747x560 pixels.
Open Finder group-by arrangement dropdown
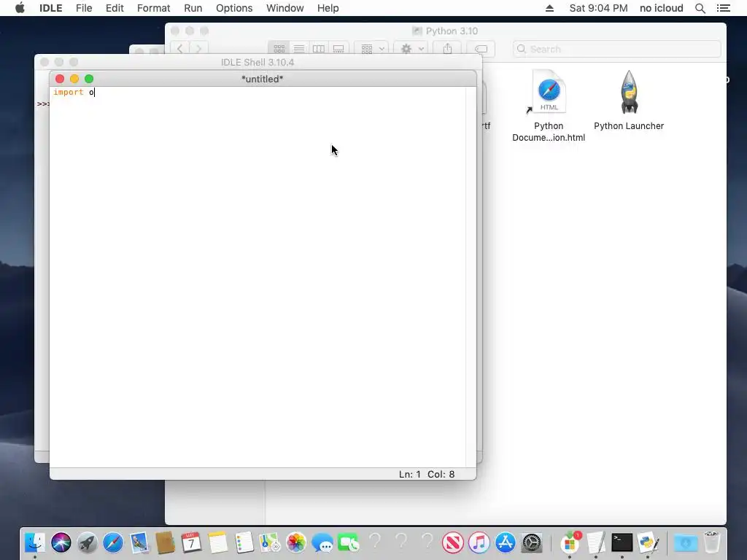[372, 49]
